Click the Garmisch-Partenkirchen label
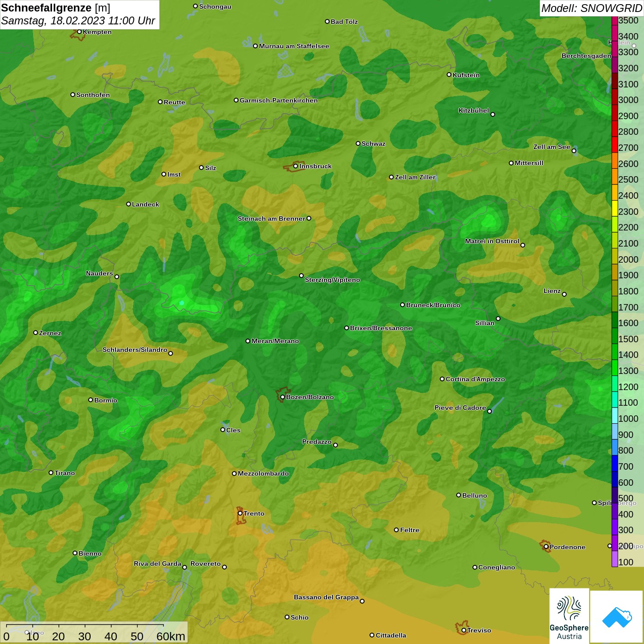 click(x=279, y=100)
